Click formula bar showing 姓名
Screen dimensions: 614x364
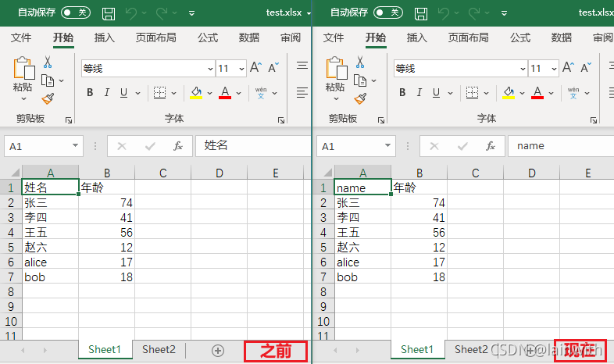253,146
